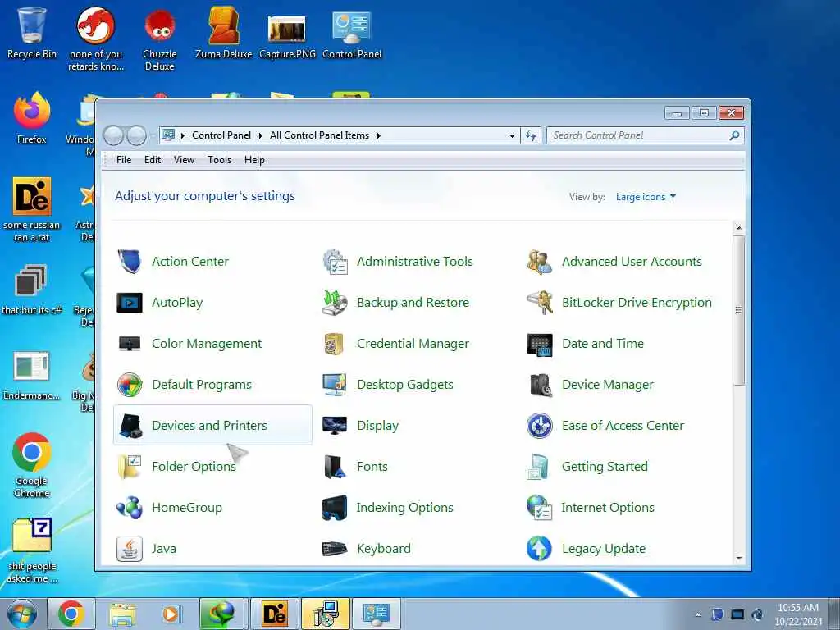
Task: Expand the View by Large icons dropdown
Action: pos(646,197)
